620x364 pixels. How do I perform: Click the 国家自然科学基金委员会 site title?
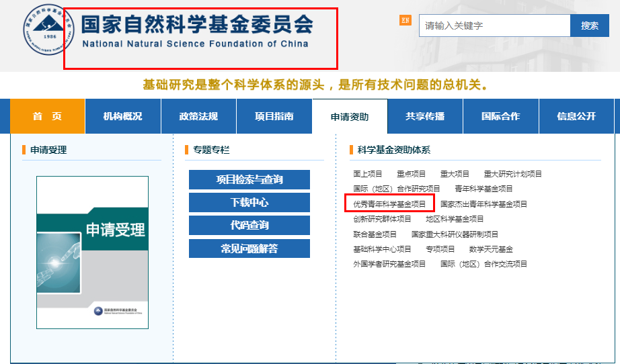click(197, 24)
